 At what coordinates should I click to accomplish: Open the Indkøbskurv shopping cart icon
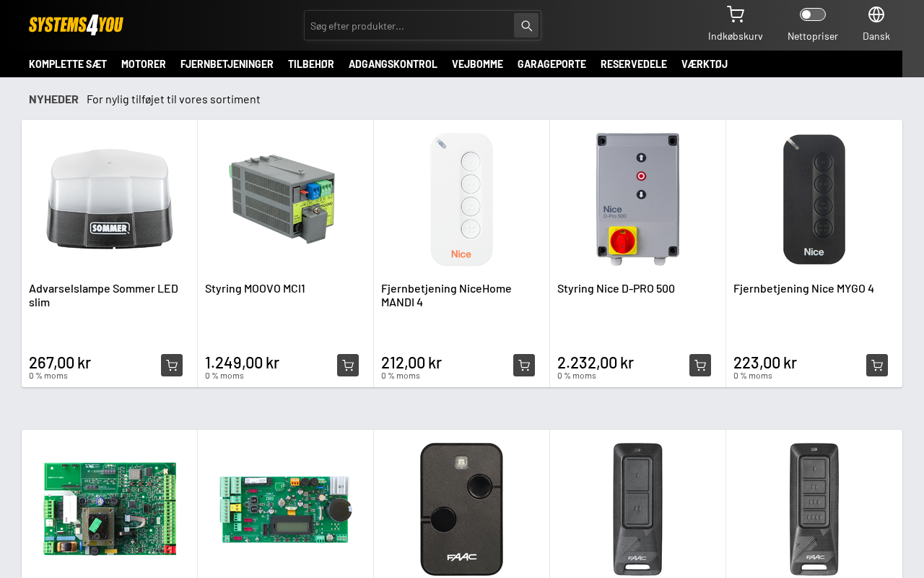[735, 14]
